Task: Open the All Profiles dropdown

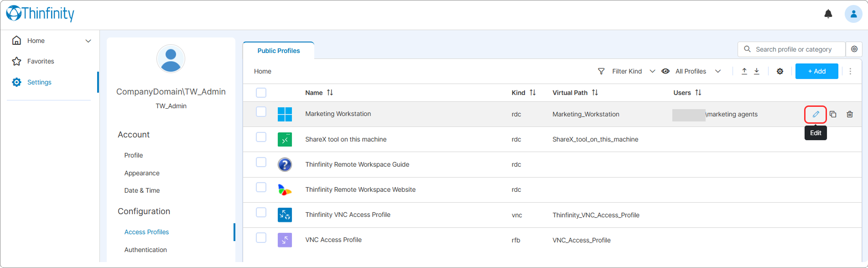Action: 698,71
